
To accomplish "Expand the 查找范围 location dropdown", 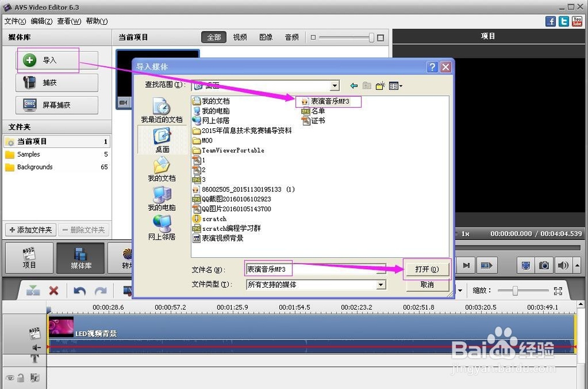I will pyautogui.click(x=335, y=85).
